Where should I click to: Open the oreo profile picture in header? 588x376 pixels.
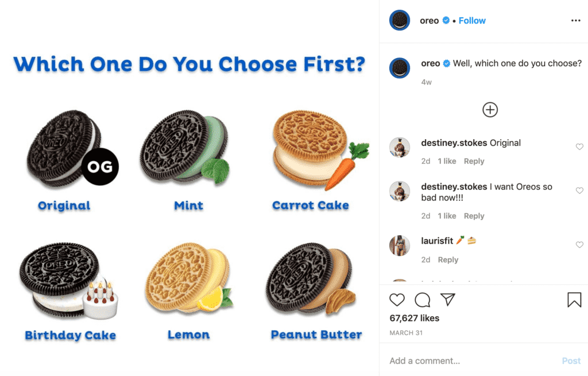coord(400,20)
